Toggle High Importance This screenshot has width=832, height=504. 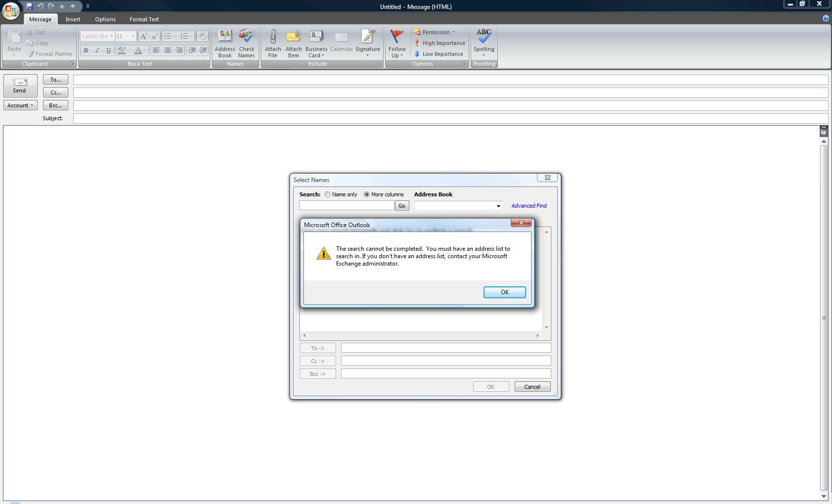(x=440, y=43)
